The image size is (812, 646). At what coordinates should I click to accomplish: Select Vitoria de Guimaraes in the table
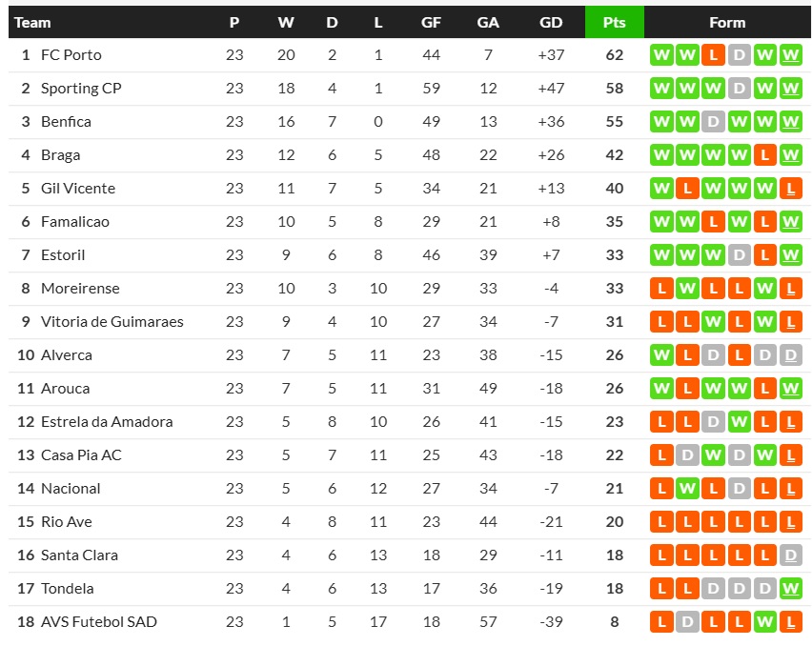click(112, 322)
